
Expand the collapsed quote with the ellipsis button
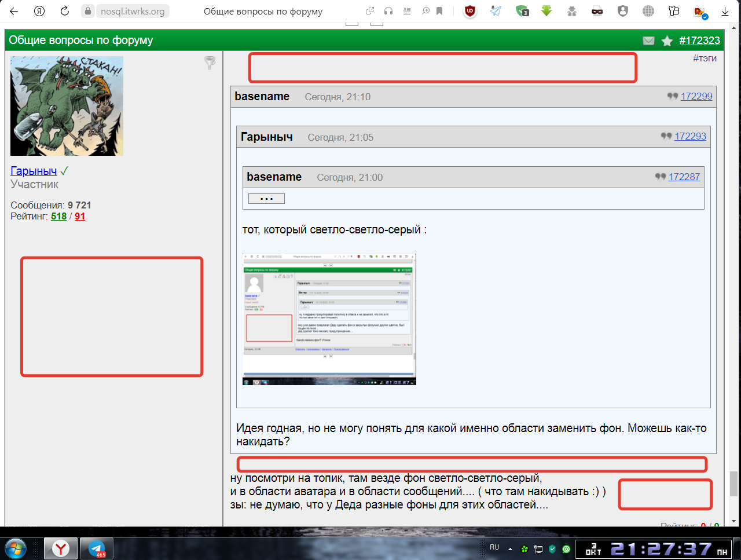click(266, 199)
